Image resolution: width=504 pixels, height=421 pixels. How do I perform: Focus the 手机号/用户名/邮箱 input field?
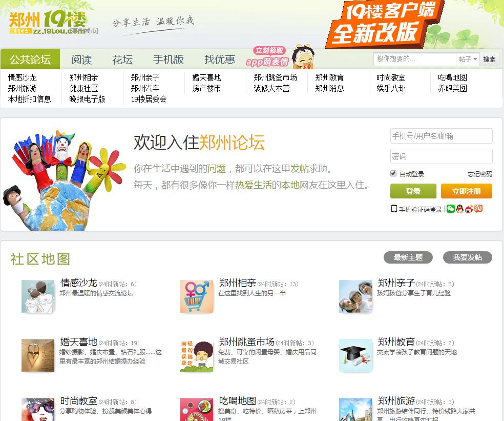[x=442, y=136]
